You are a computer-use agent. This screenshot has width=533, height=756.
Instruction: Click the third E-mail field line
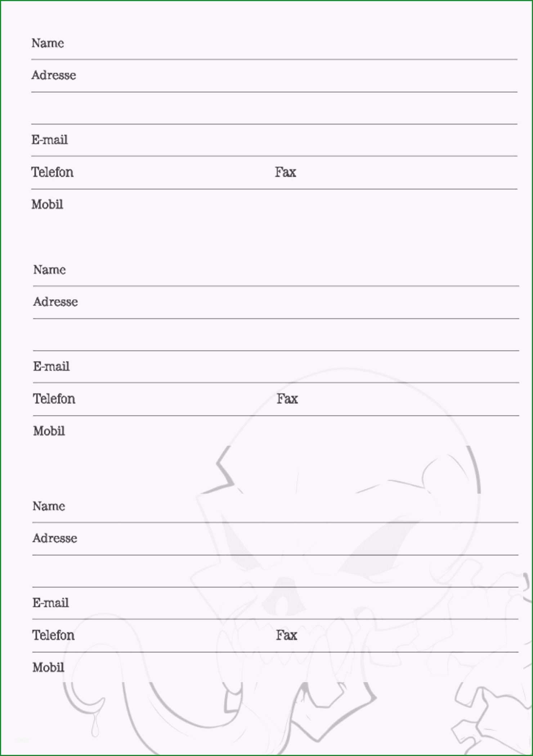pos(275,604)
